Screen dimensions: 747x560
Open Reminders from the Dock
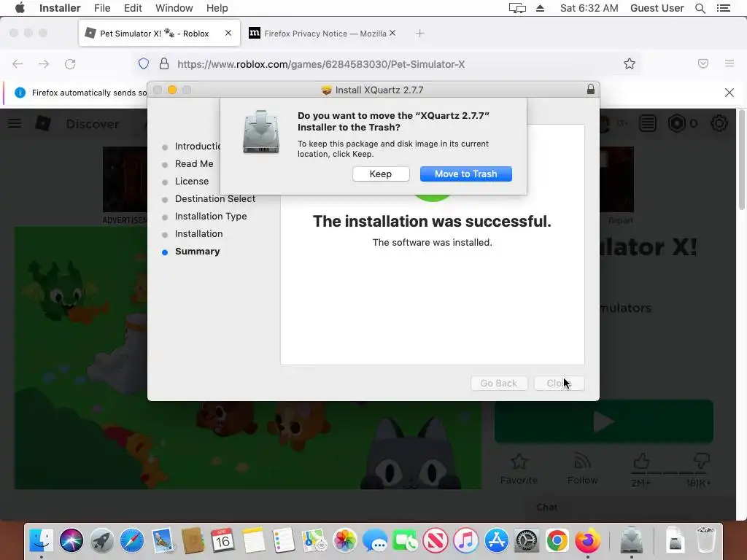[284, 540]
